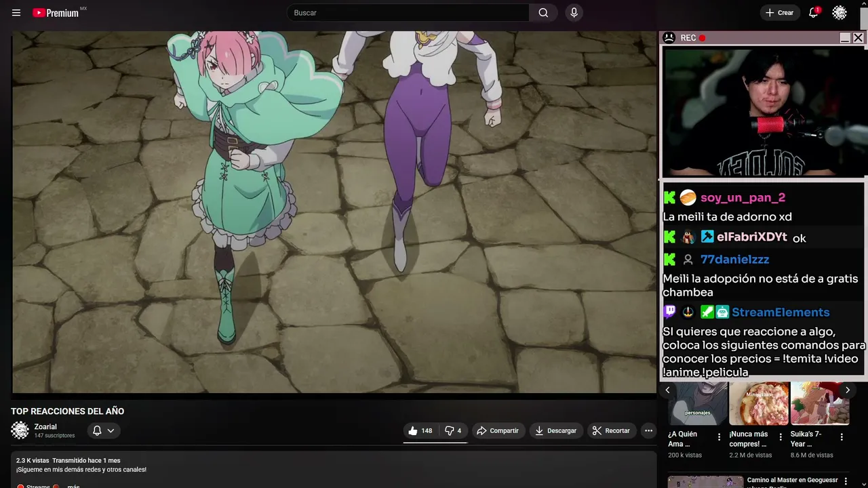Screen dimensions: 868x488
Task: Click the webcam feed in REC overlay
Action: 764,113
